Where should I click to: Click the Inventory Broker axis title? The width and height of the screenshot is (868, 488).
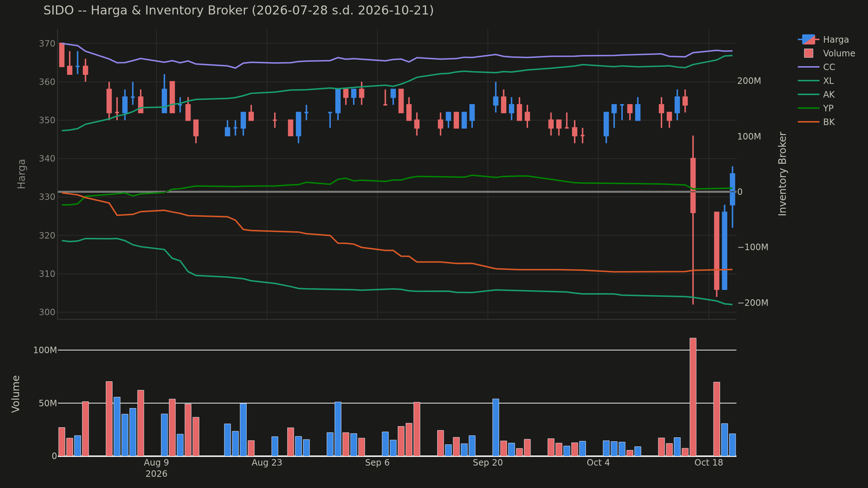(x=782, y=174)
